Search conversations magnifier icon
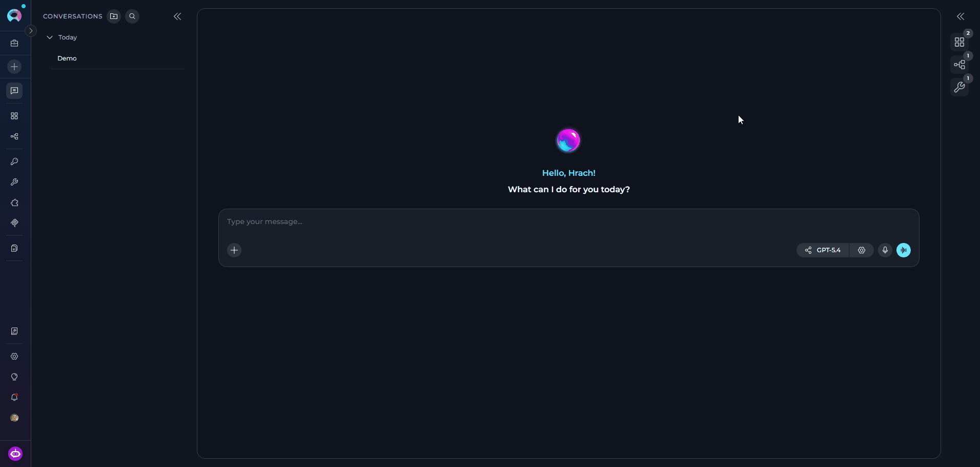The height and width of the screenshot is (467, 980). pyautogui.click(x=132, y=16)
